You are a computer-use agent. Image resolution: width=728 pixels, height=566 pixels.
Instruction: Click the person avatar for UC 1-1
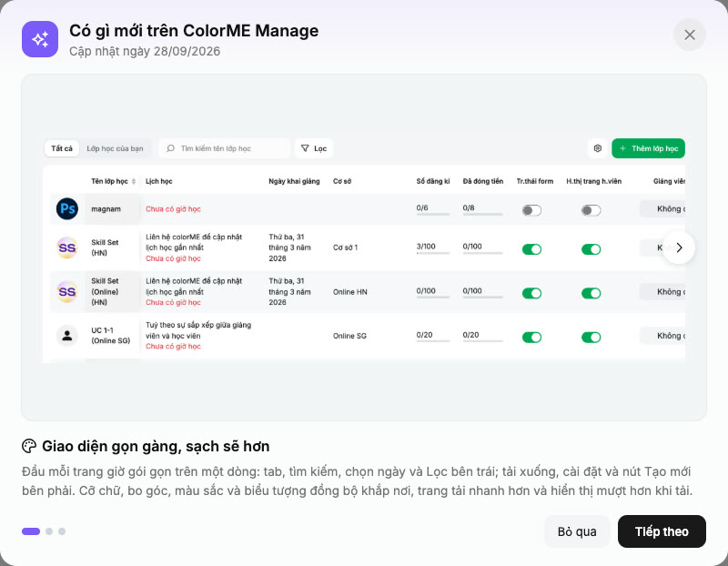[x=67, y=335]
